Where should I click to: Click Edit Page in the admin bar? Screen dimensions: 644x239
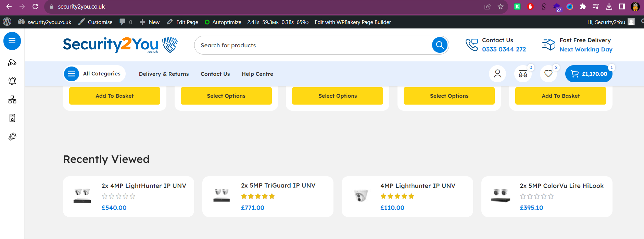click(x=182, y=22)
